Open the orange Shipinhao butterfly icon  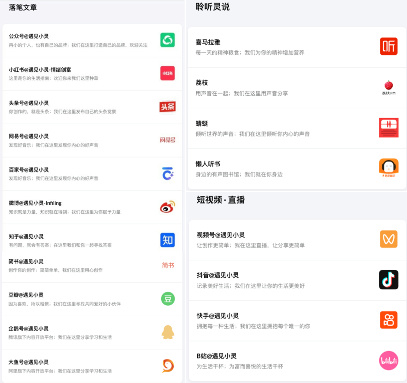(x=389, y=239)
